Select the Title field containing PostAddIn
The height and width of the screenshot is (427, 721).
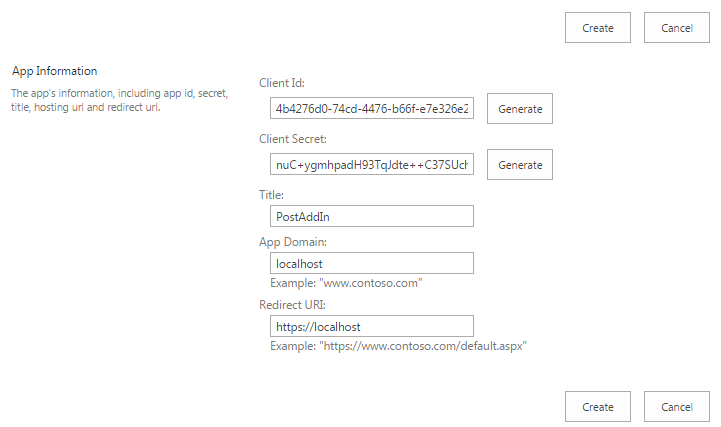371,216
